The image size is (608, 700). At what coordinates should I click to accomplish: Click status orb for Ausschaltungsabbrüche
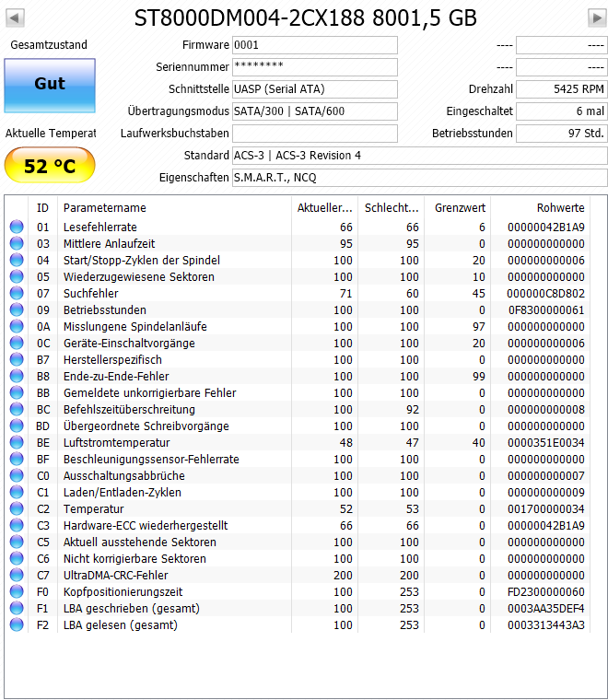click(x=17, y=475)
